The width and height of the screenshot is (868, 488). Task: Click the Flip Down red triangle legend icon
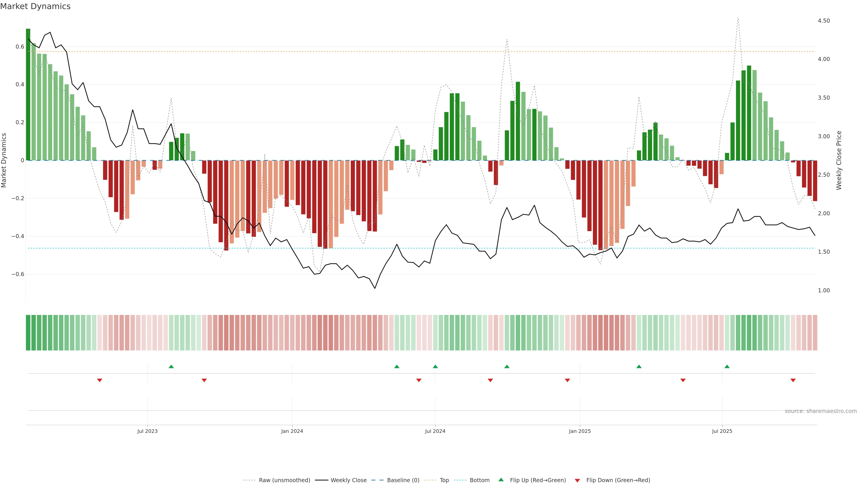pos(577,480)
